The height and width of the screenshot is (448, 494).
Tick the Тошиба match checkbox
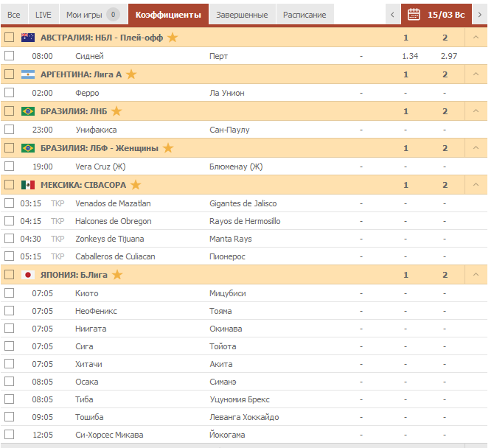[9, 417]
